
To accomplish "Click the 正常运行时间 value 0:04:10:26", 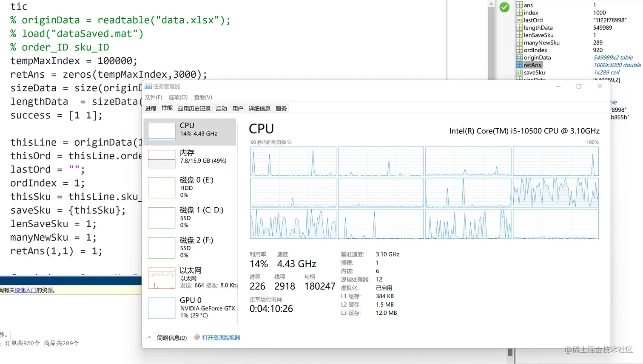I will click(x=271, y=309).
